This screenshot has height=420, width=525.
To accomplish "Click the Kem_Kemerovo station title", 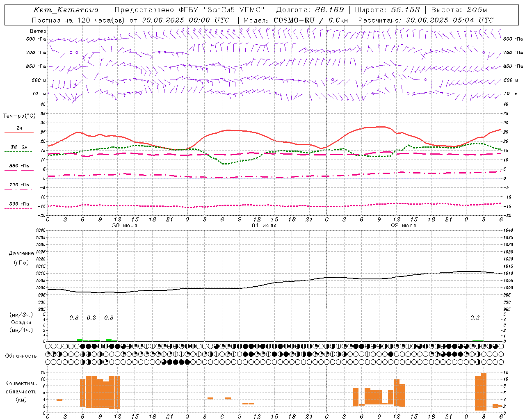I will (x=66, y=10).
